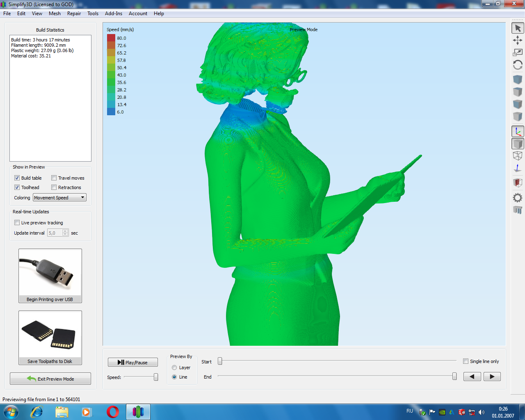The image size is (525, 420).
Task: Open the Coloring dropdown (Movement Speed)
Action: [59, 198]
